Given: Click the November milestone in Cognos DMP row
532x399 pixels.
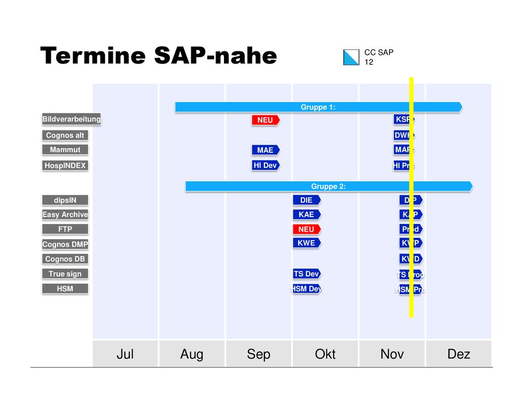Looking at the screenshot, I should click(411, 243).
